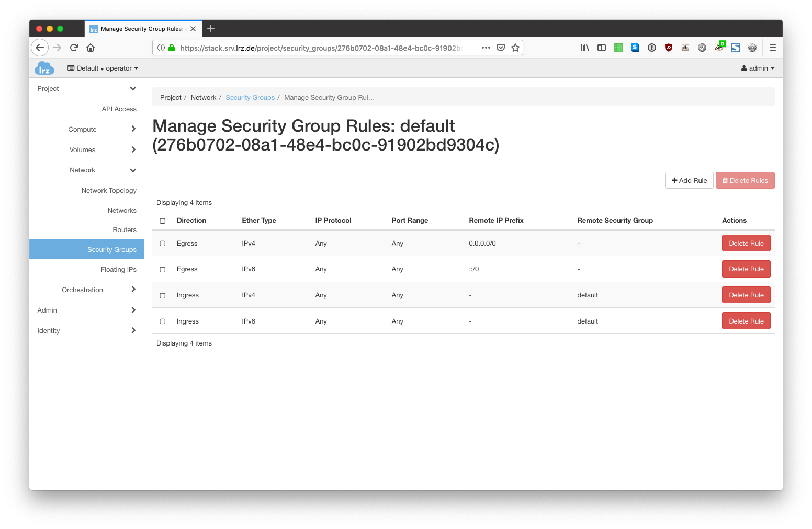The image size is (812, 529).
Task: Select Network Topology in sidebar
Action: pyautogui.click(x=109, y=191)
